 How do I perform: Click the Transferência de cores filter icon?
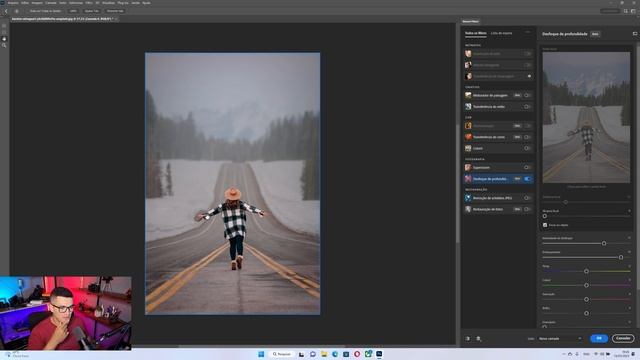(x=468, y=137)
